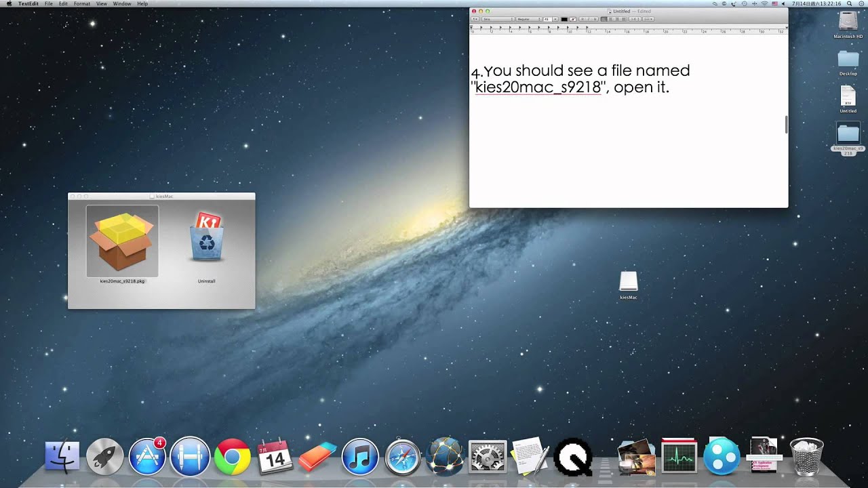Open the list bullets dropdown
The height and width of the screenshot is (488, 868).
coord(648,19)
